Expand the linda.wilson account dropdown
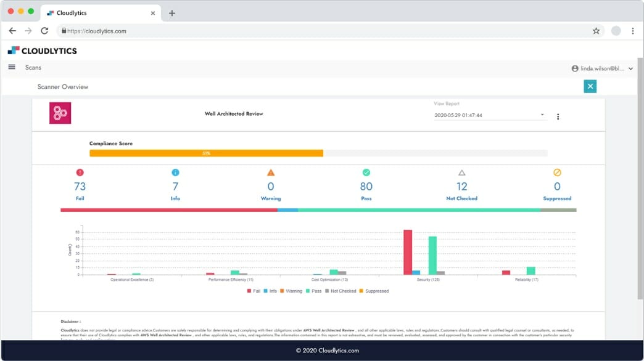644x361 pixels. 630,68
